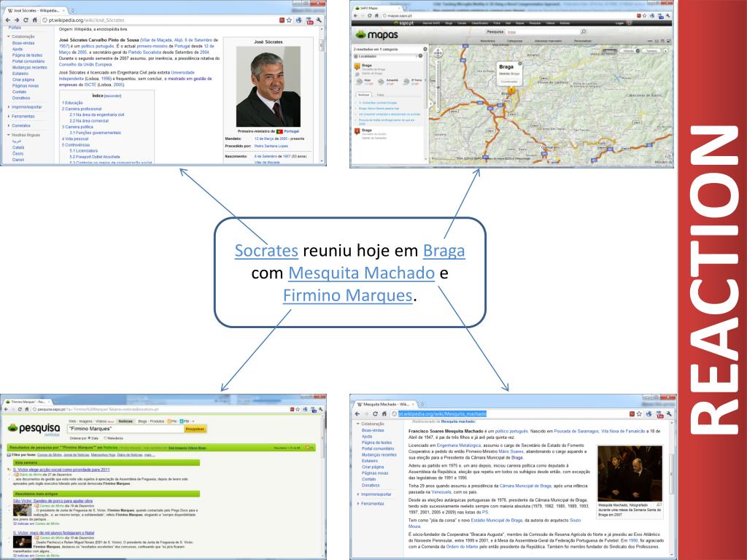Open wrench menu in pesquisa SAPO window
This screenshot has width=747, height=560.
click(321, 409)
